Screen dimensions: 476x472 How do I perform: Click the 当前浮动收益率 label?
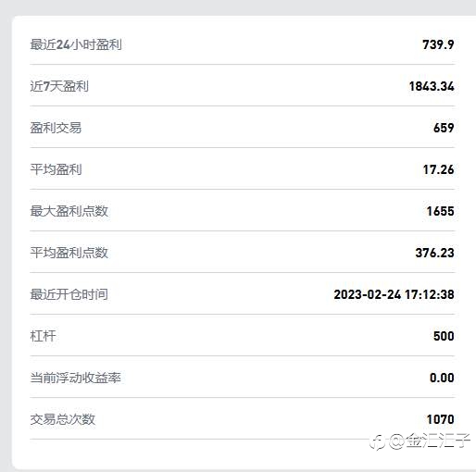pyautogui.click(x=76, y=378)
